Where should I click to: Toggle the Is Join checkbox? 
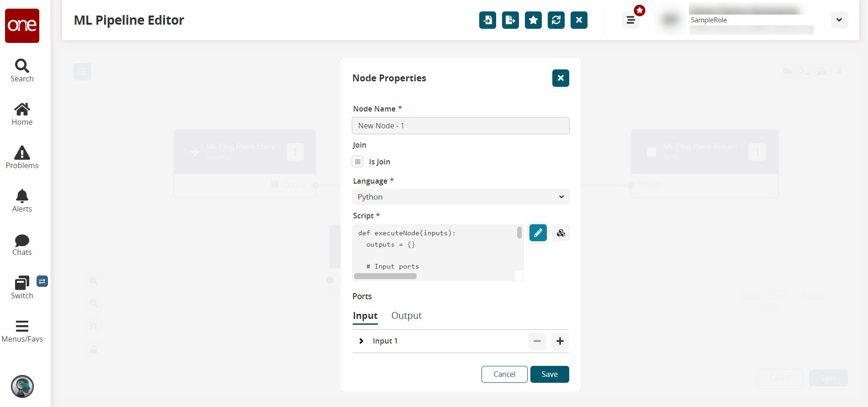point(358,162)
